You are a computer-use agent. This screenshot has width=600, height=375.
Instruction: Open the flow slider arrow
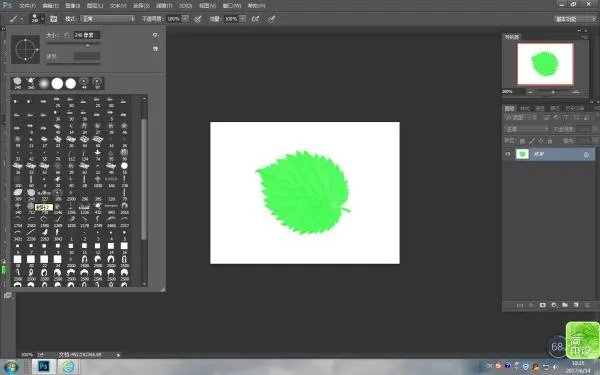[243, 19]
